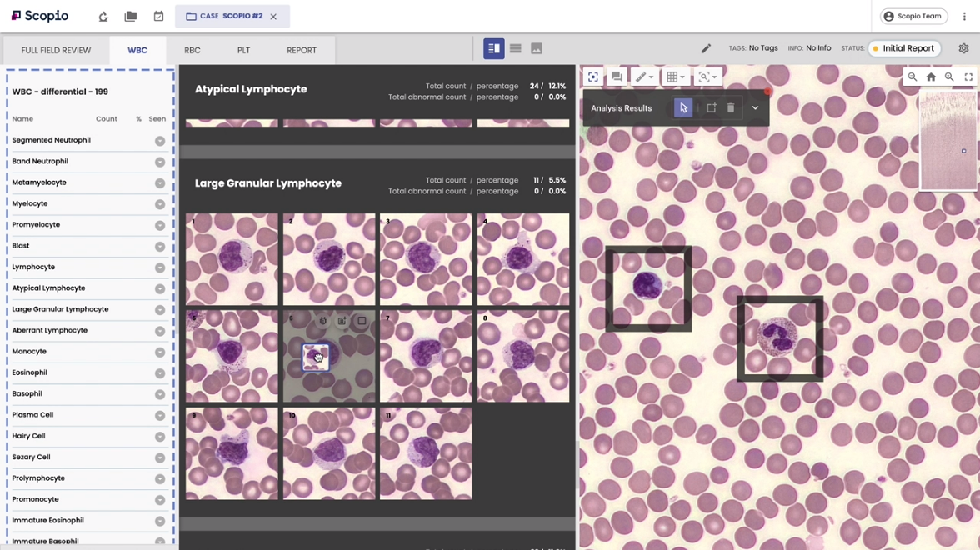This screenshot has width=980, height=550.
Task: Select Basophil in the class list
Action: 27,393
